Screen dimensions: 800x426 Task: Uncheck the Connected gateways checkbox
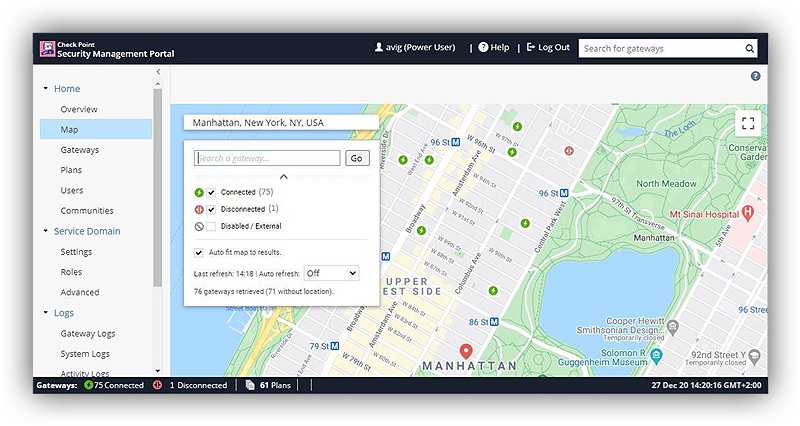coord(211,192)
